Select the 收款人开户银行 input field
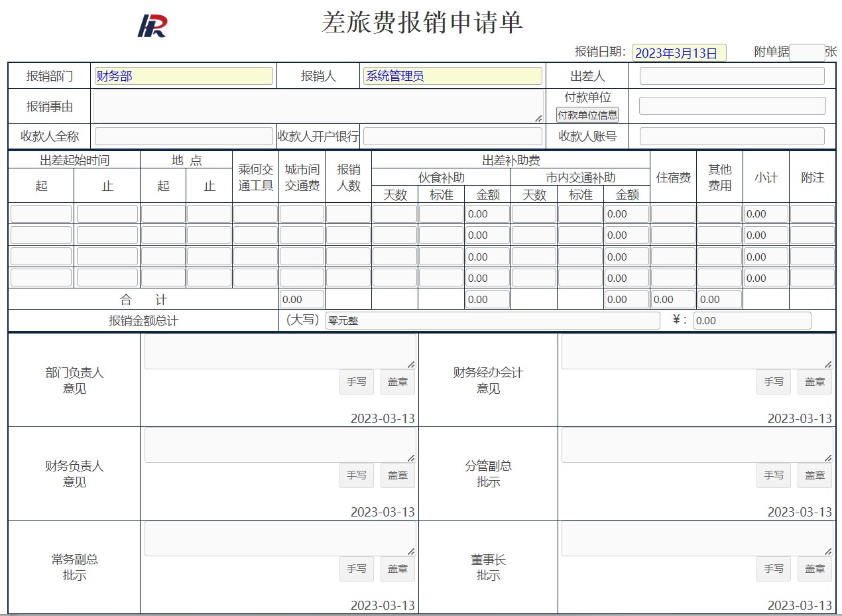This screenshot has width=842, height=616. click(x=452, y=136)
